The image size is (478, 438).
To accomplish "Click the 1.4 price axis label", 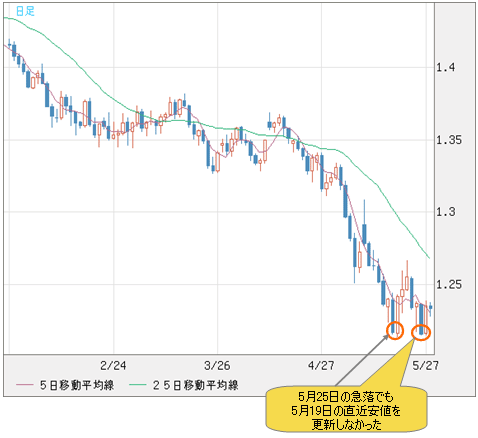I will 446,67.
